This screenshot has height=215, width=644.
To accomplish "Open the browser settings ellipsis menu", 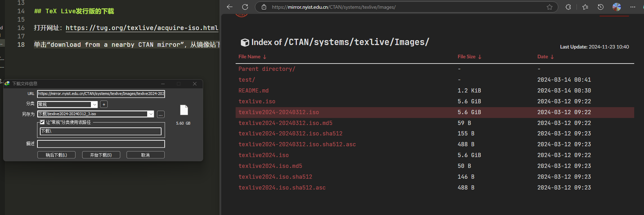I will 633,7.
